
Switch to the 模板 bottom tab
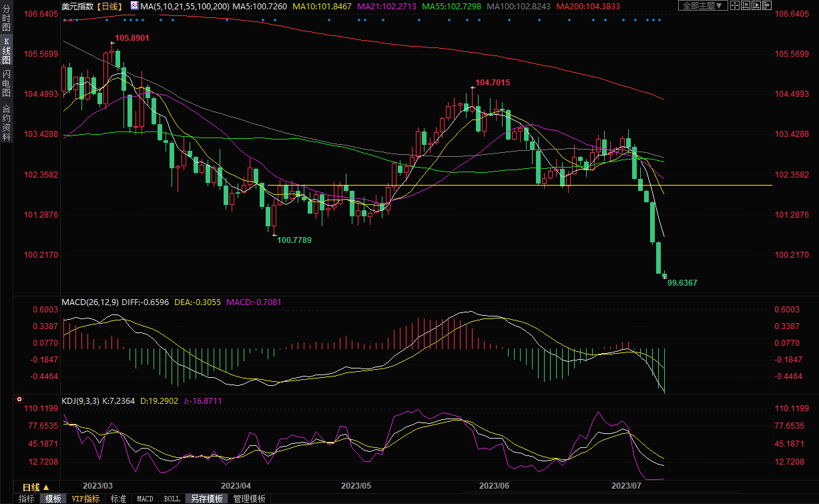53,499
